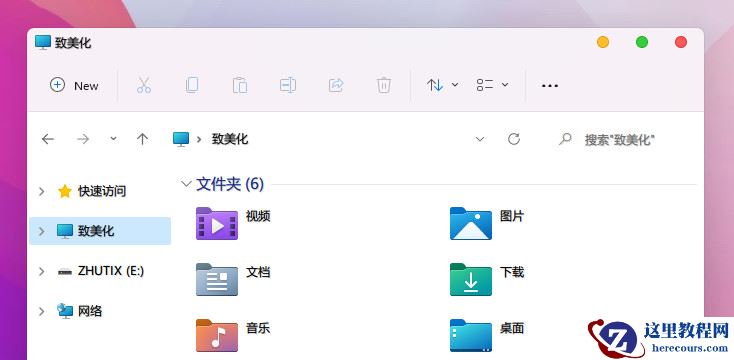Select 致美化 in the sidebar
Image resolution: width=734 pixels, height=360 pixels.
[100, 231]
